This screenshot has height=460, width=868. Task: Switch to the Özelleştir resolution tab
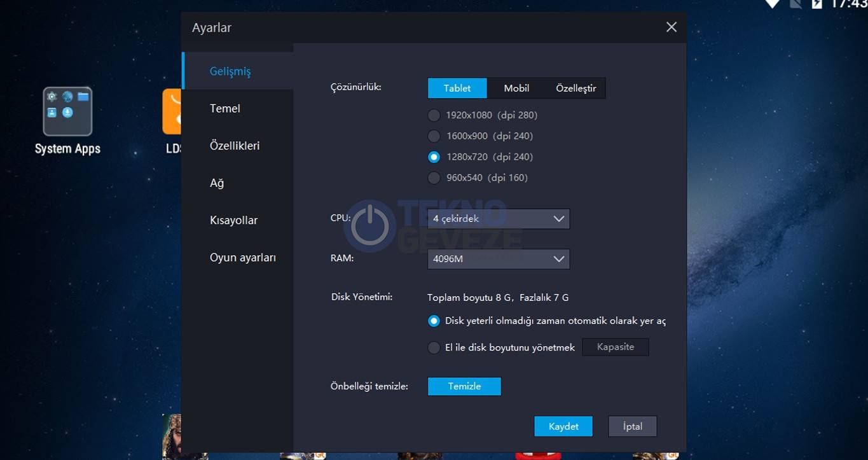click(x=575, y=88)
